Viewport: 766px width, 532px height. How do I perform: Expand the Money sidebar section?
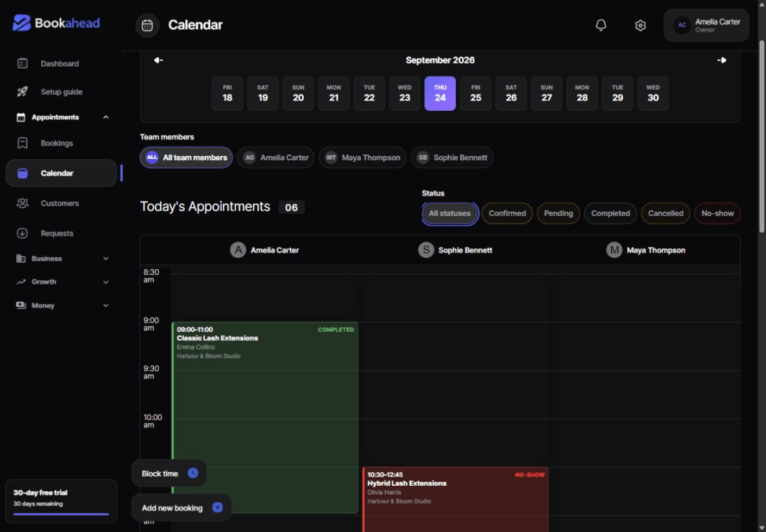(106, 305)
